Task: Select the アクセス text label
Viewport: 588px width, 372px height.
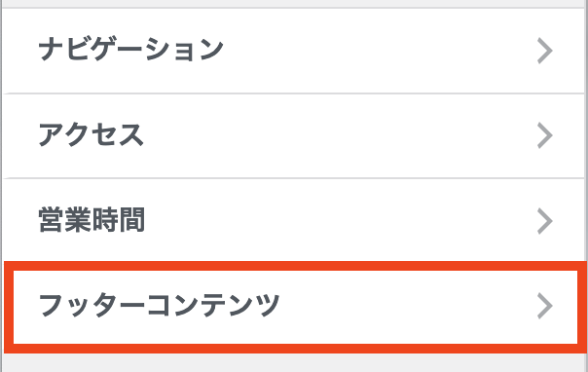Action: tap(92, 134)
